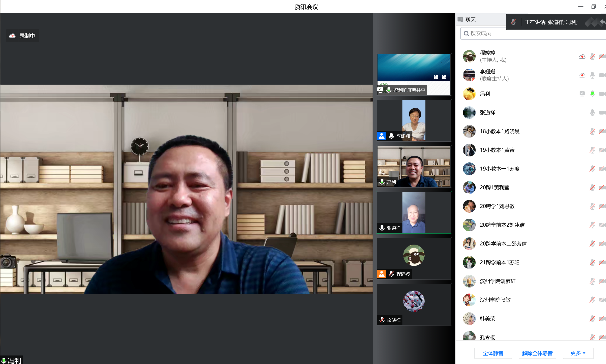Mute 冯利's green active microphone
The height and width of the screenshot is (364, 606).
[592, 94]
